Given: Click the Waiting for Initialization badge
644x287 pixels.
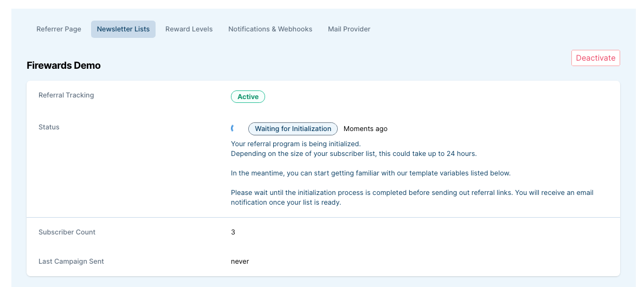Looking at the screenshot, I should 293,129.
